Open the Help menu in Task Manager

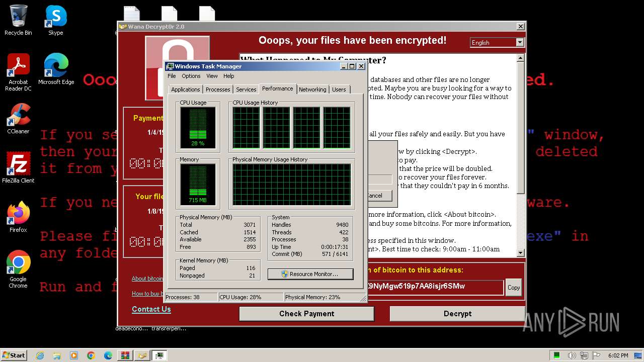(229, 76)
